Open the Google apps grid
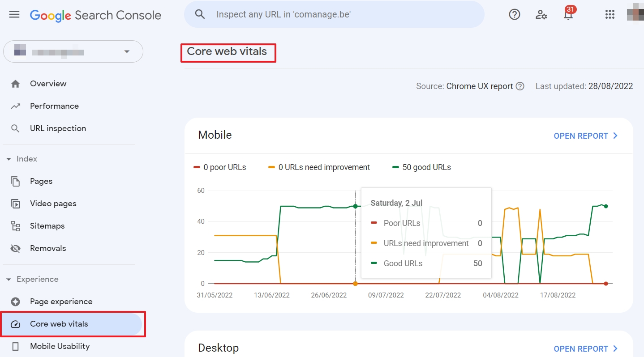644x357 pixels. (610, 14)
